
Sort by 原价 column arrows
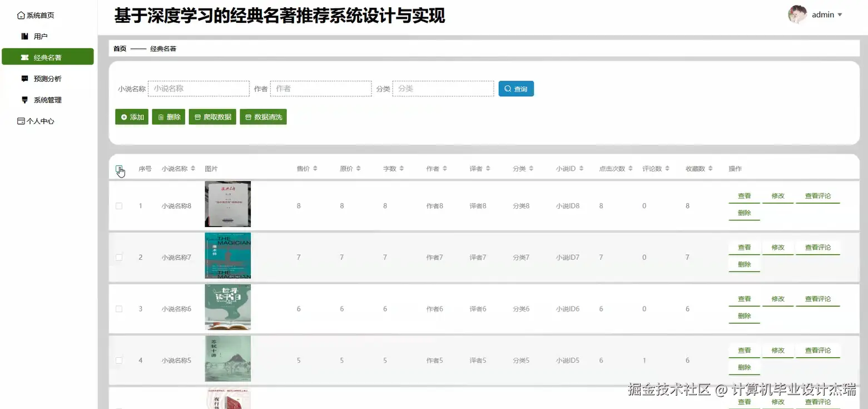click(358, 169)
